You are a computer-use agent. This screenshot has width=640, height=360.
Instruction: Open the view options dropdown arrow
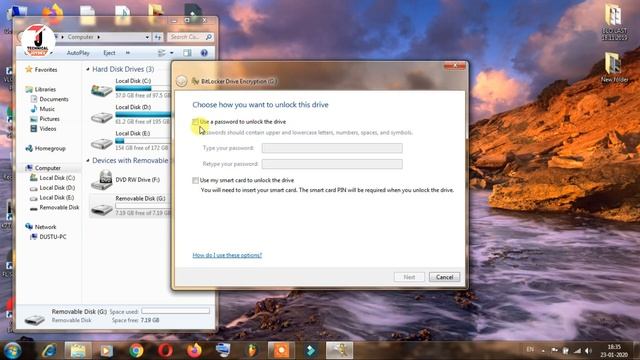coord(171,53)
